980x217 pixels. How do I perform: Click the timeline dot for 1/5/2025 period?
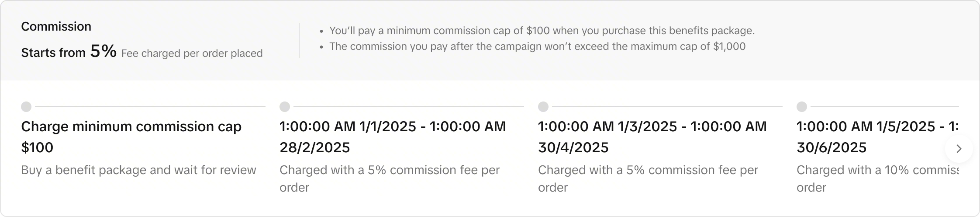point(802,107)
